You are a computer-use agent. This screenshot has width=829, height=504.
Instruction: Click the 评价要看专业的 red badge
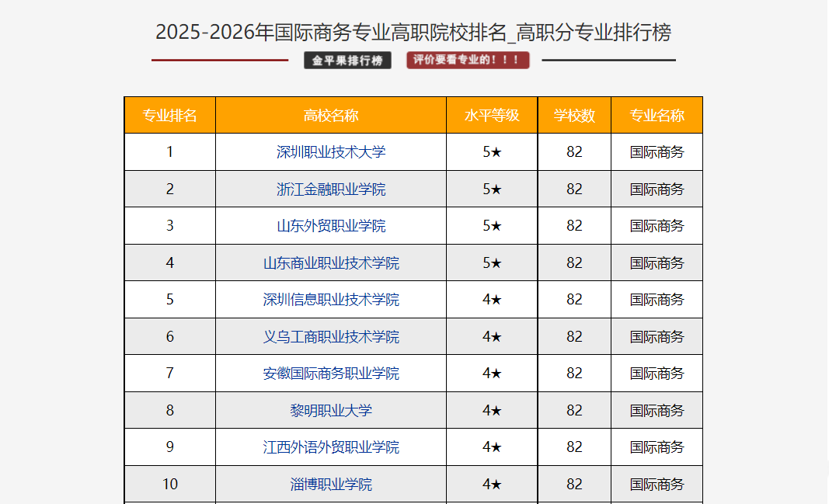click(467, 61)
